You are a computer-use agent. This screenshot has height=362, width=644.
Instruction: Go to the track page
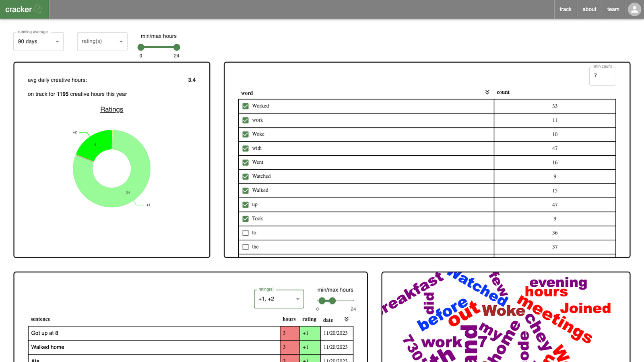click(x=565, y=9)
